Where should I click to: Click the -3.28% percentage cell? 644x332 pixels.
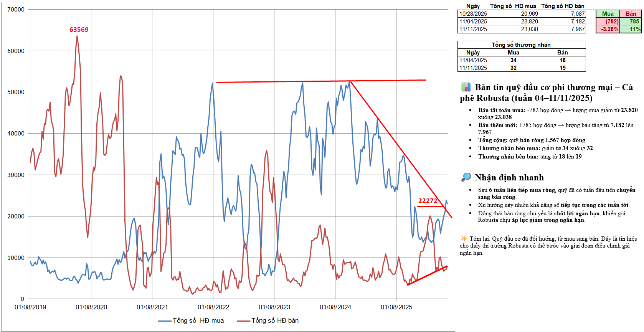pyautogui.click(x=608, y=29)
